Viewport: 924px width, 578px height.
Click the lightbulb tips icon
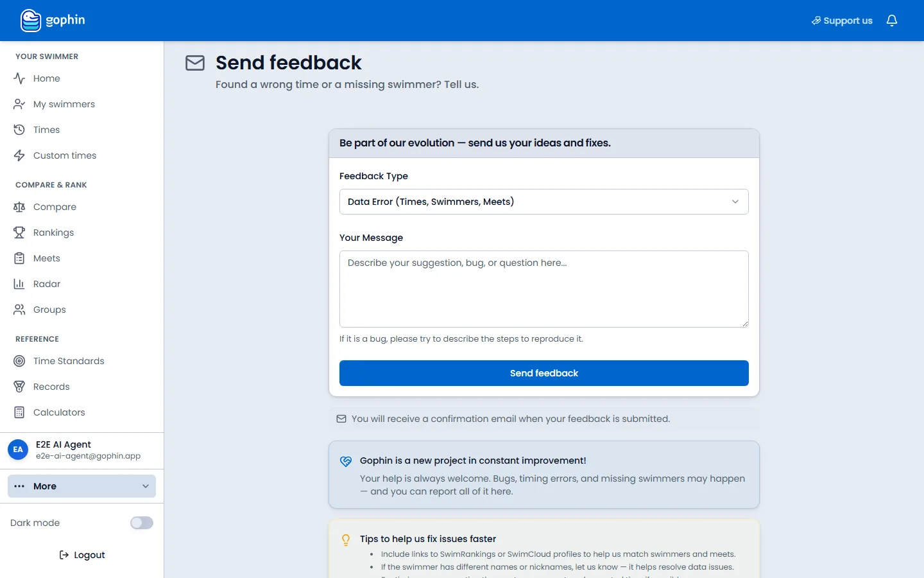point(346,540)
